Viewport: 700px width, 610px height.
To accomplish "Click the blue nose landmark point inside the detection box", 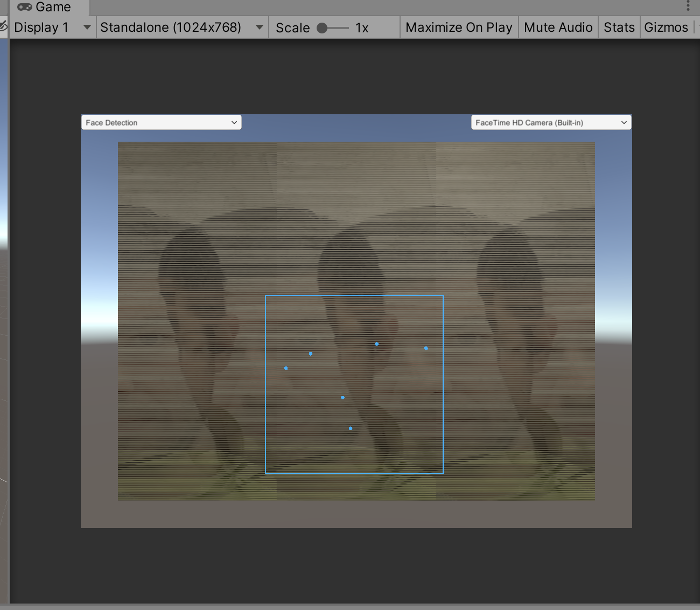I will point(342,398).
